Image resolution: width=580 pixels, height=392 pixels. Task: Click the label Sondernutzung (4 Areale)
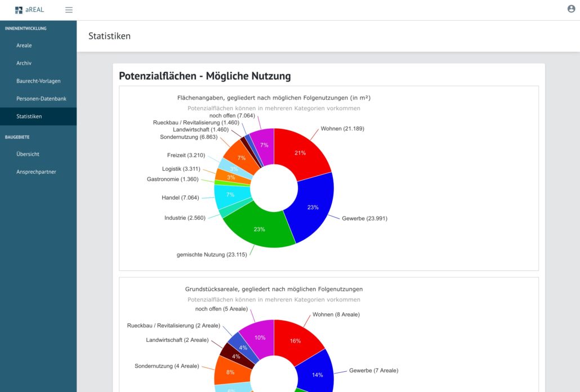[167, 366]
